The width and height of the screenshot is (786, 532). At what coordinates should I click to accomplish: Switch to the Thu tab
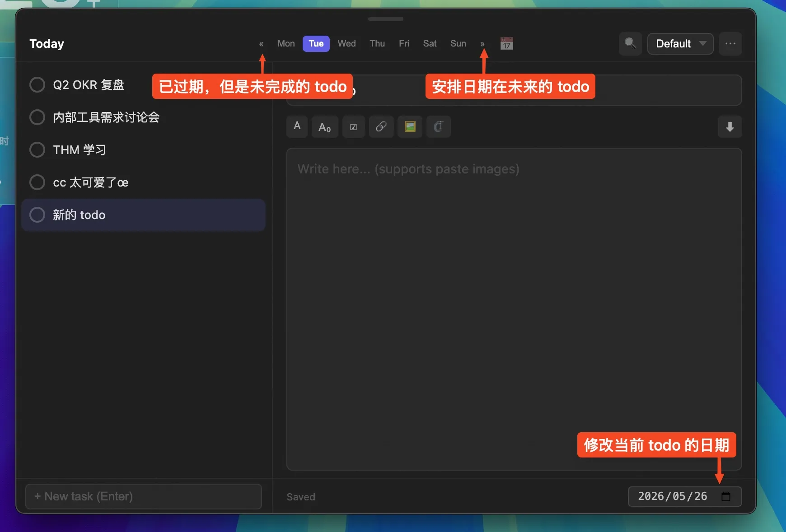click(377, 44)
